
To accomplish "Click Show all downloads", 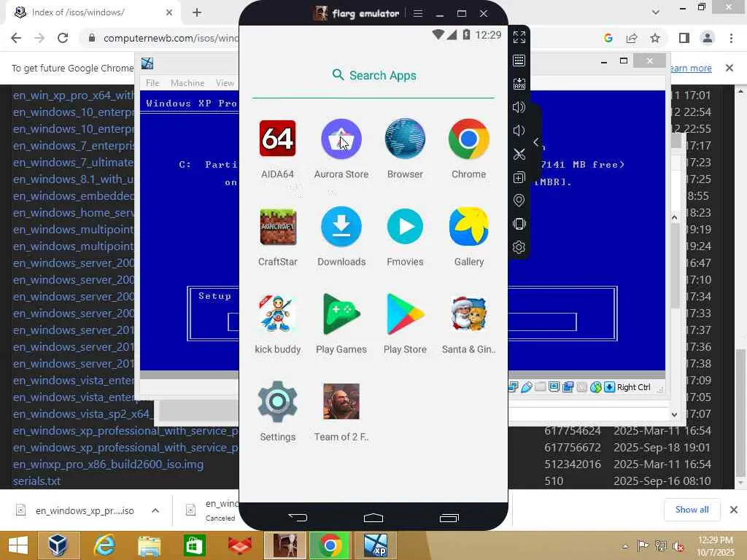I will click(692, 510).
